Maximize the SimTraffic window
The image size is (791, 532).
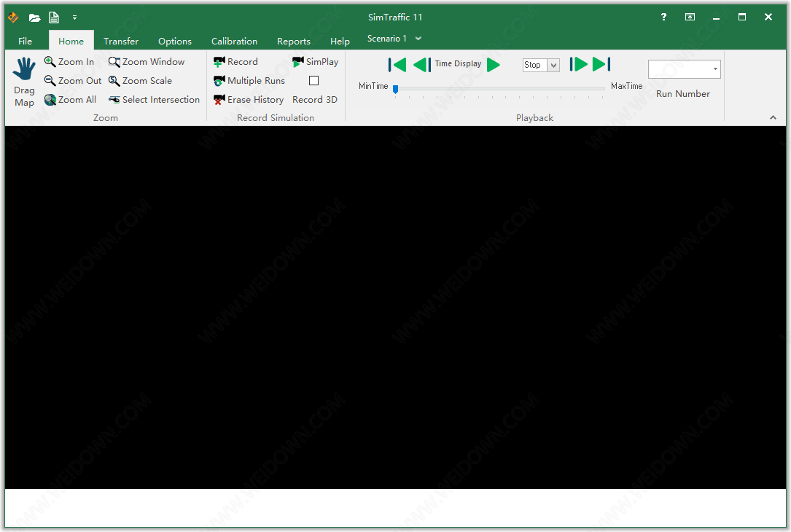tap(742, 17)
